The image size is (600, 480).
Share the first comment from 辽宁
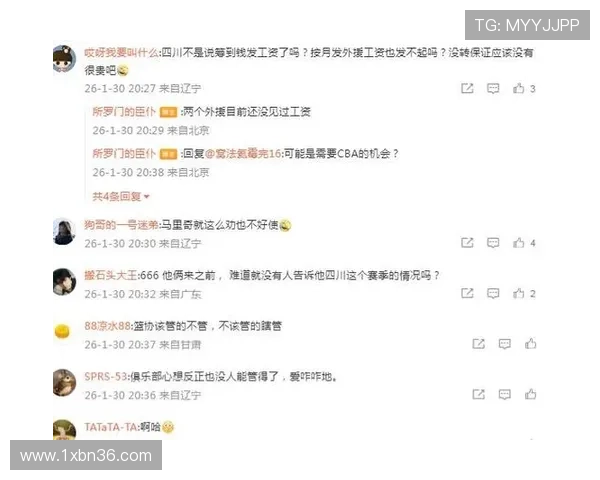pos(467,88)
